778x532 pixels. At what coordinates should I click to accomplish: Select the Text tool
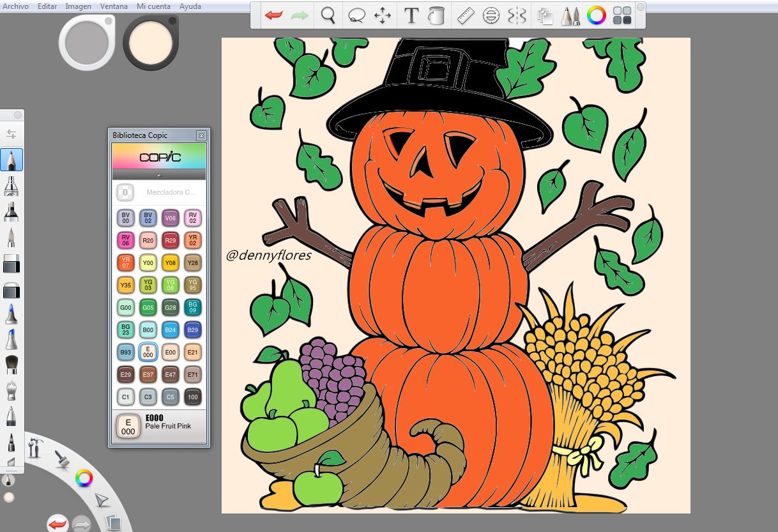pyautogui.click(x=411, y=15)
